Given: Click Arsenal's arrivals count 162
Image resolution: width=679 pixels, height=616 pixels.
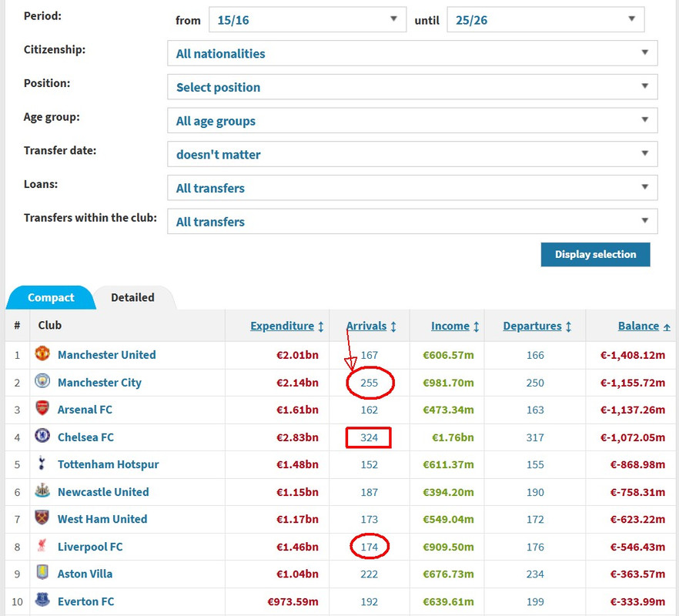Looking at the screenshot, I should [369, 410].
